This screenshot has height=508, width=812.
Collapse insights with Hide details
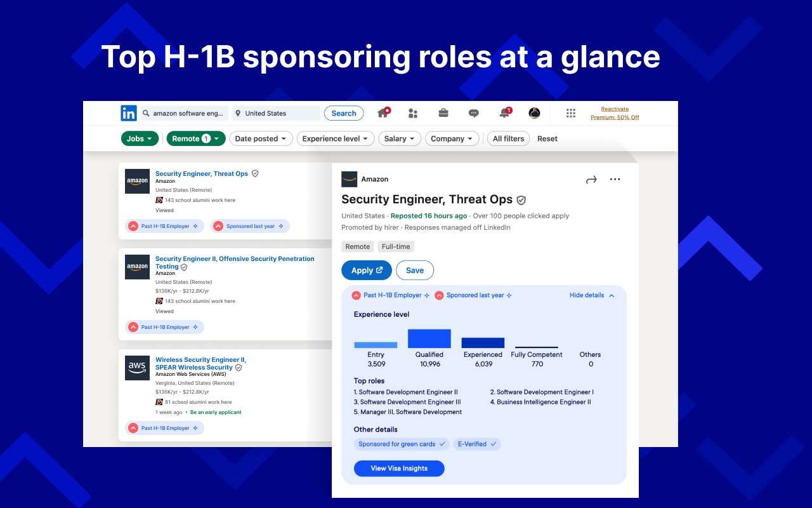click(x=592, y=295)
